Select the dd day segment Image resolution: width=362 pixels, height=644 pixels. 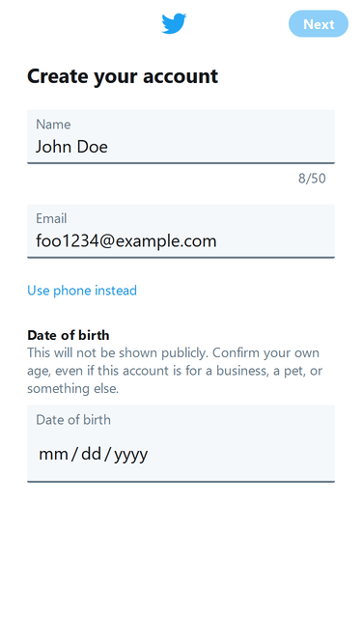pos(91,454)
